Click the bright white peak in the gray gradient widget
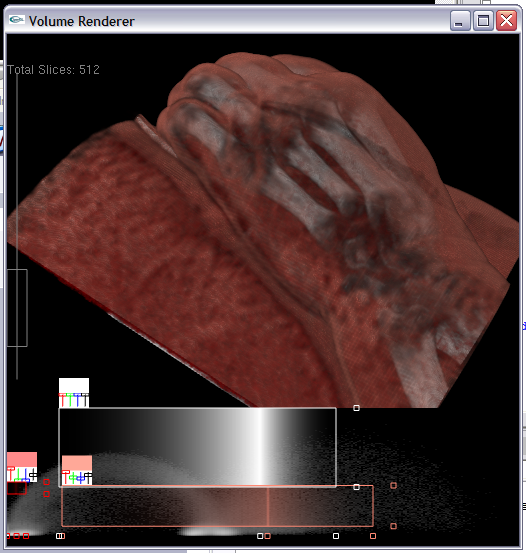 click(x=261, y=447)
